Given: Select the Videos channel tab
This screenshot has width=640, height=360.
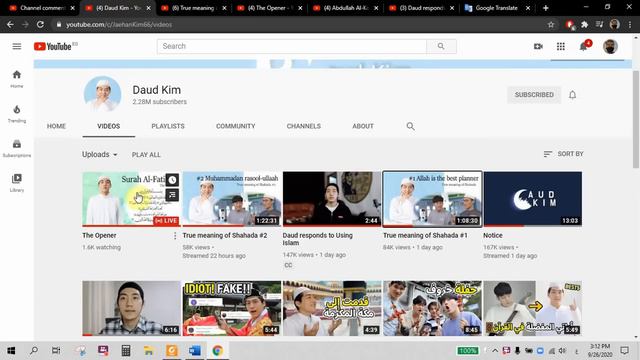Looking at the screenshot, I should pyautogui.click(x=109, y=126).
